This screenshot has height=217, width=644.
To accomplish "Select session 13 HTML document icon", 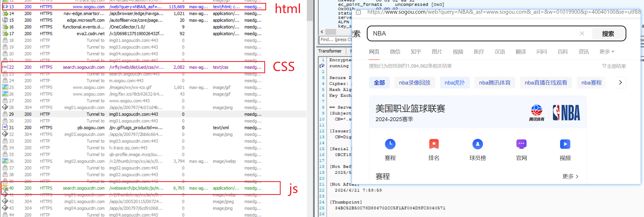I will [x=5, y=7].
